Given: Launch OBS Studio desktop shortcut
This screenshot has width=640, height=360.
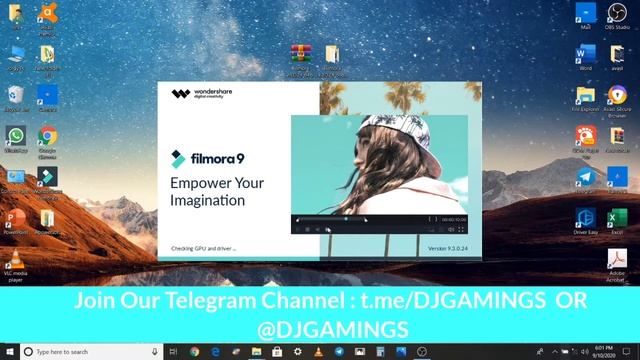Looking at the screenshot, I should coord(617,16).
